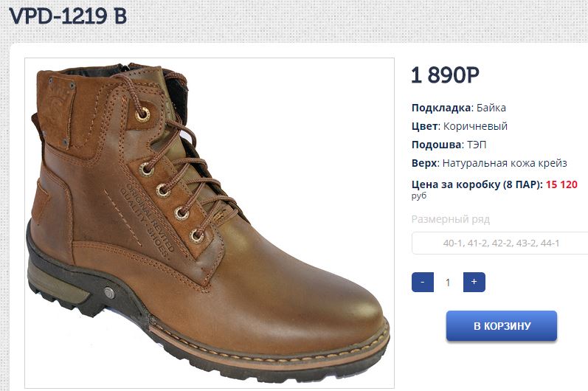Click the Размерный ряд label
The height and width of the screenshot is (391, 588).
pos(450,219)
